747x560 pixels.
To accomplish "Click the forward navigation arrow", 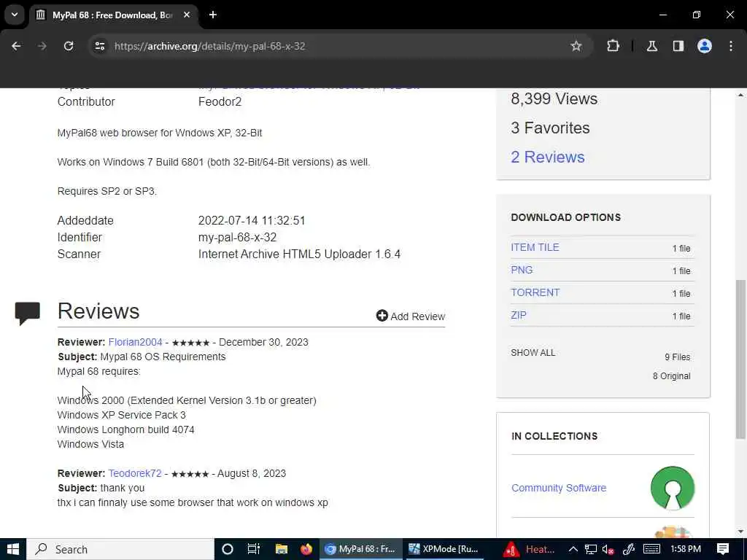I will pos(42,46).
